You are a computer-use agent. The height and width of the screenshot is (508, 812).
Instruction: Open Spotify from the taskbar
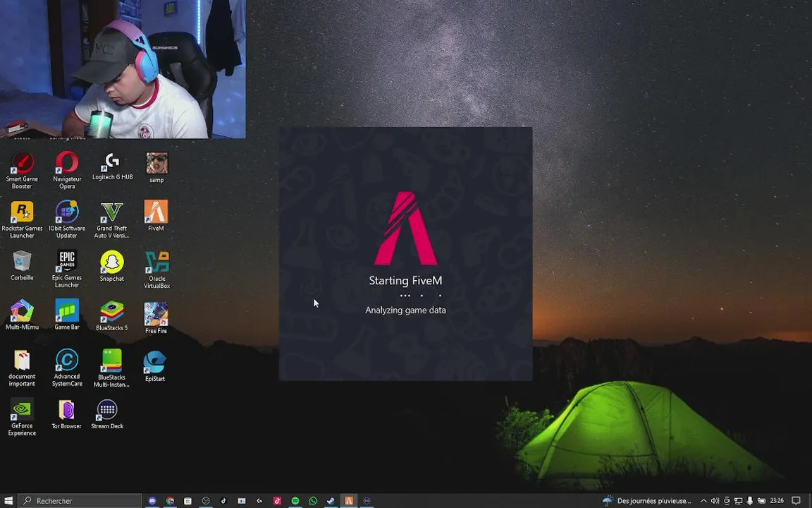(295, 501)
